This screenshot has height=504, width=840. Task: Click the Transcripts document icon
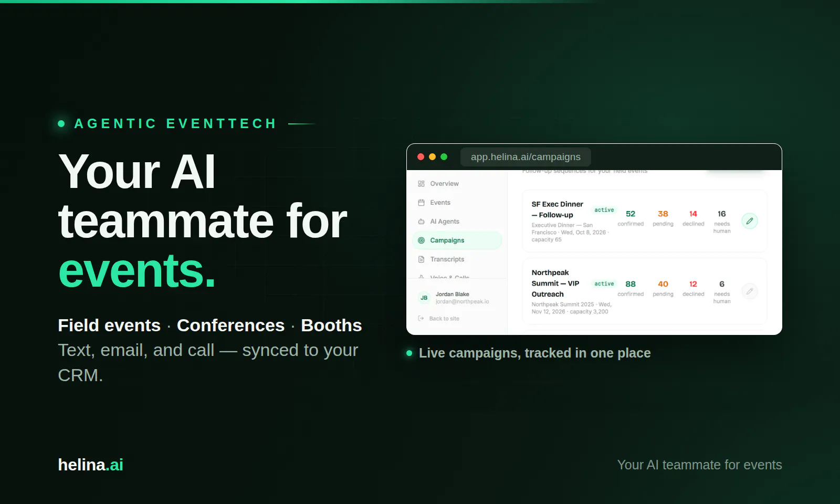coord(421,259)
